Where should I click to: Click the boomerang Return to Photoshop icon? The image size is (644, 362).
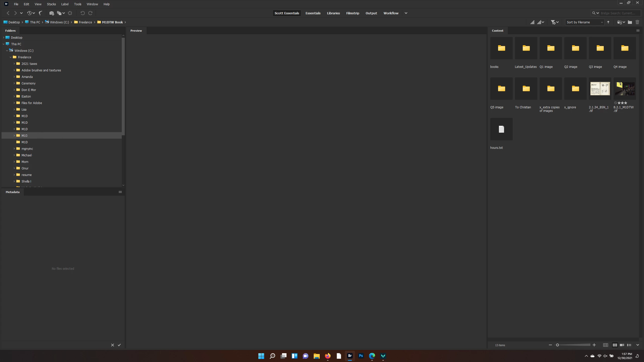tap(40, 13)
